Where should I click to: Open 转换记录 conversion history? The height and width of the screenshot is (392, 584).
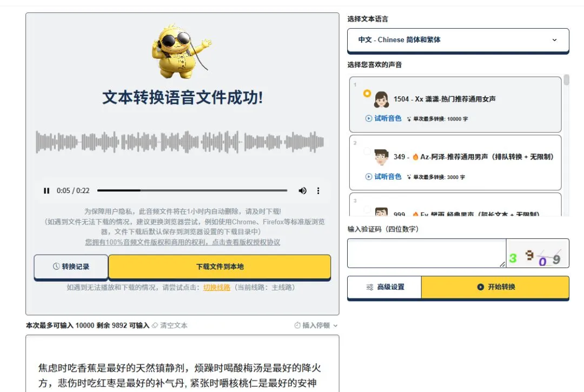71,267
